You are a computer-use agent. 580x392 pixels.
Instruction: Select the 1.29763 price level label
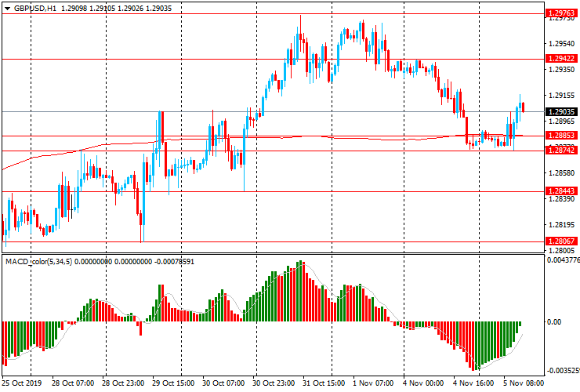561,13
